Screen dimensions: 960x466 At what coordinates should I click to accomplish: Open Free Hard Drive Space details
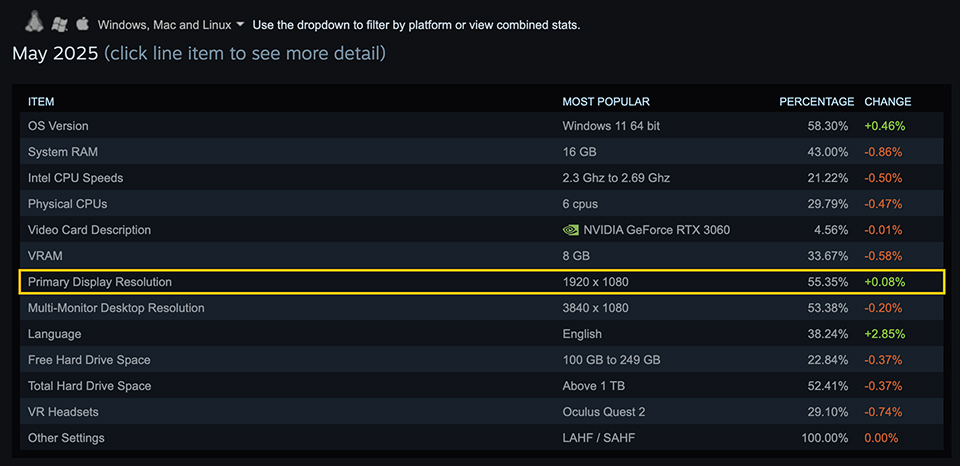tap(89, 360)
